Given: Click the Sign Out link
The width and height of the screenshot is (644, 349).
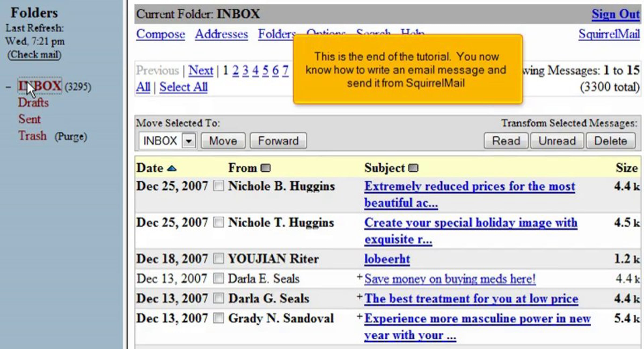Looking at the screenshot, I should pos(616,14).
